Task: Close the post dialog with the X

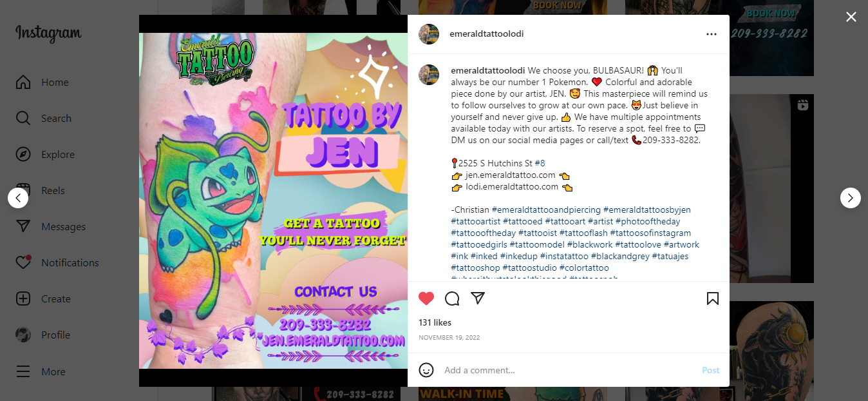Action: click(851, 17)
